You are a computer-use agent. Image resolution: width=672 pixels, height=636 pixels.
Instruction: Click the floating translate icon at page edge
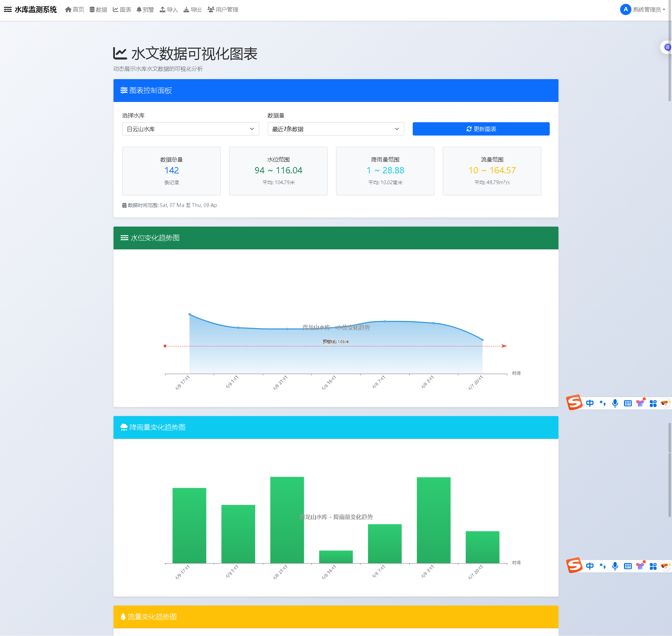coord(667,47)
